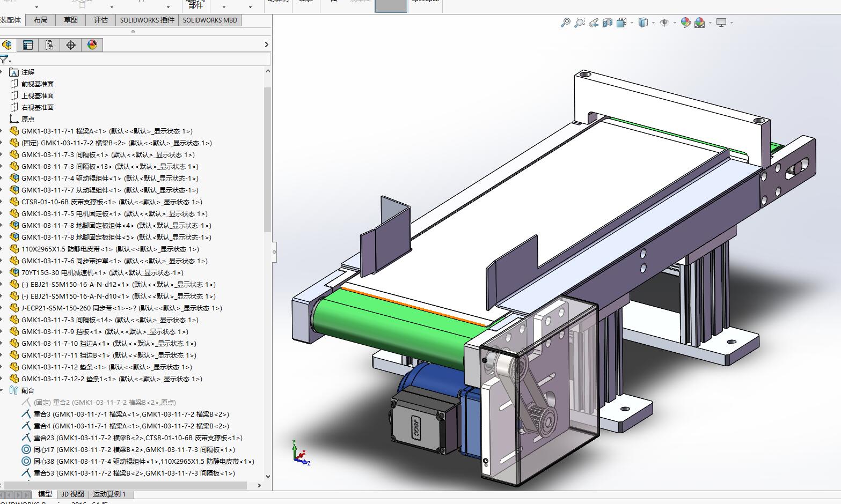Click the 110X2965X1.5 防静电皮带 part icon
Screen dimensions: 841x504
tap(14, 249)
